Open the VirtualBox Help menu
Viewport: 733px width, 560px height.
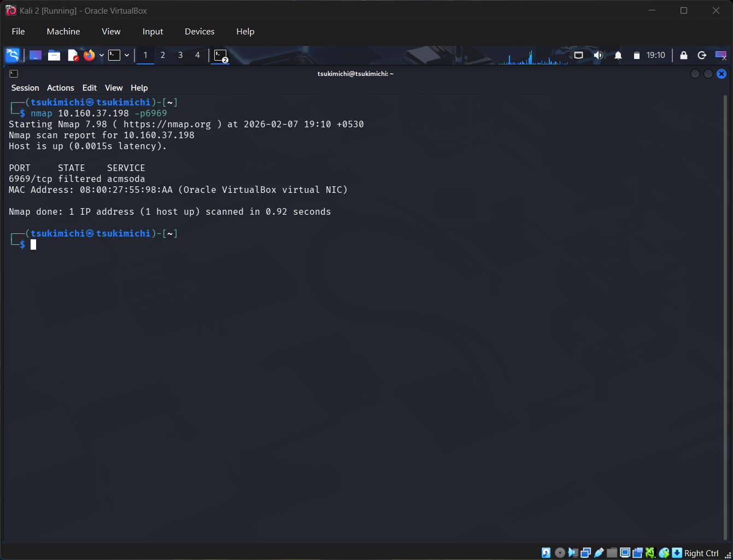245,32
